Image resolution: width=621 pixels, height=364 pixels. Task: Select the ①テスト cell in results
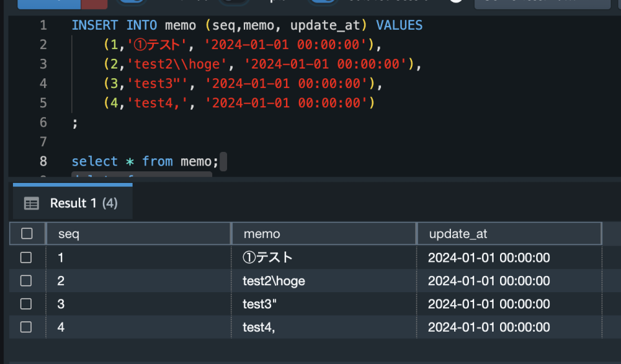pyautogui.click(x=268, y=257)
